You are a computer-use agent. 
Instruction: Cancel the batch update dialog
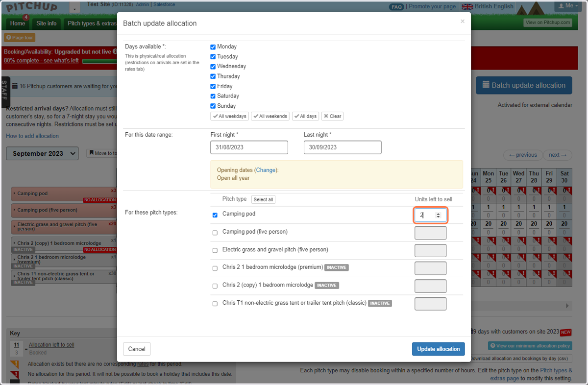coord(137,349)
